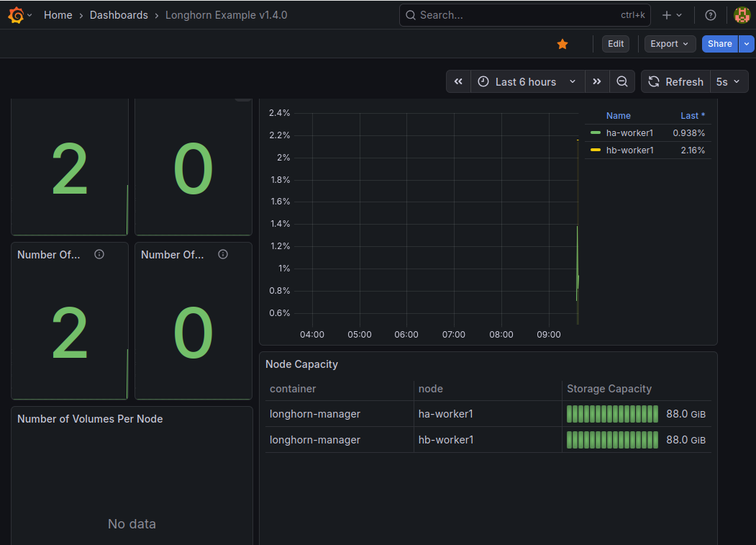This screenshot has width=756, height=545.
Task: Zoom out the time range
Action: click(622, 82)
